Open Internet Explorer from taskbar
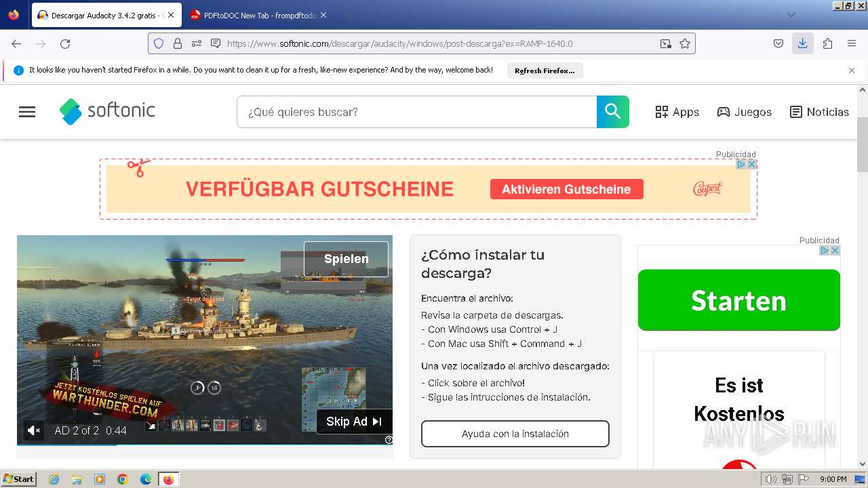The width and height of the screenshot is (868, 488). (54, 479)
